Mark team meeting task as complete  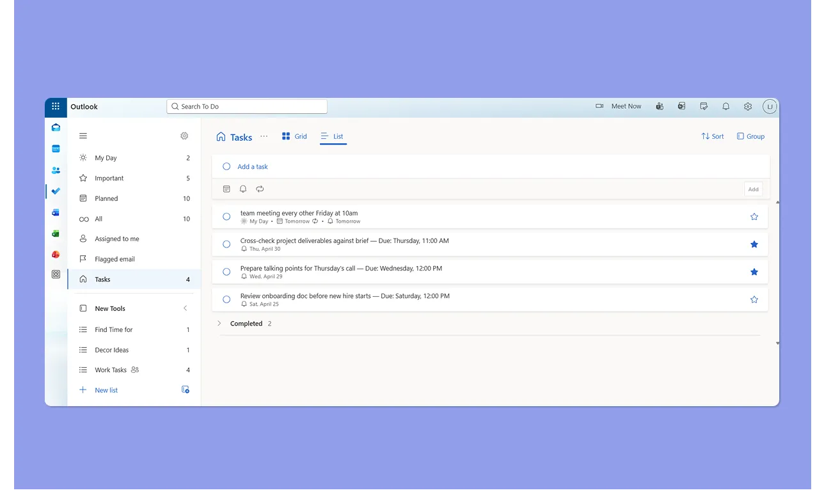pos(226,217)
